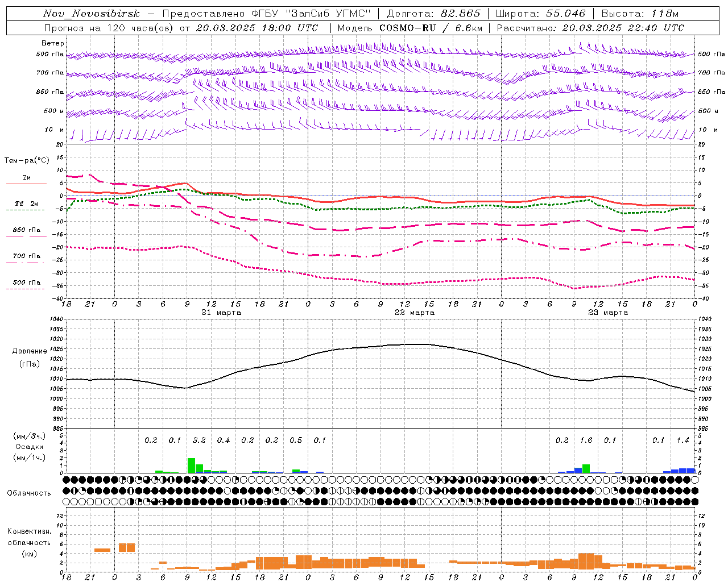Click the Широта: 55.046 field
Image resolution: width=728 pixels, height=582 pixels.
(x=540, y=14)
